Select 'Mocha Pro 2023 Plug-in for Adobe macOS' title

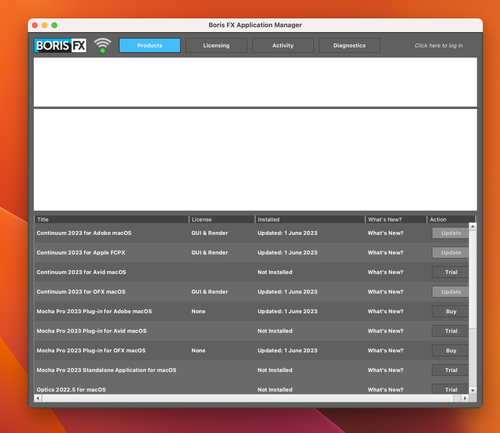click(94, 311)
